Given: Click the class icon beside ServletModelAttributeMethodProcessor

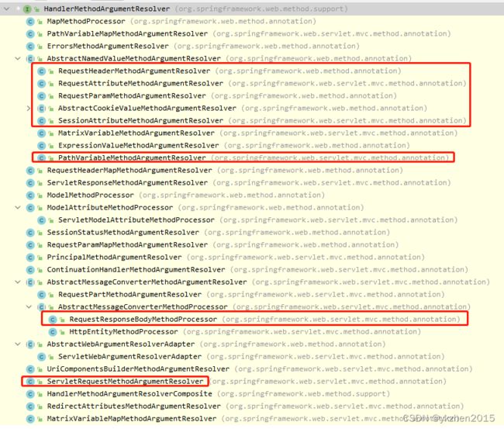Looking at the screenshot, I should (41, 220).
